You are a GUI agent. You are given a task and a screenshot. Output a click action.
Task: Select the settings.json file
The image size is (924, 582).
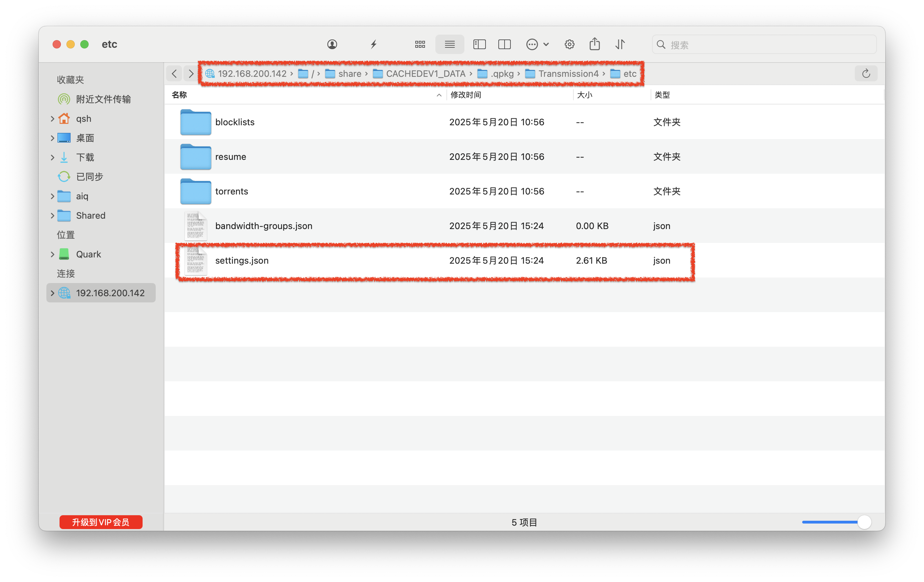pos(242,261)
